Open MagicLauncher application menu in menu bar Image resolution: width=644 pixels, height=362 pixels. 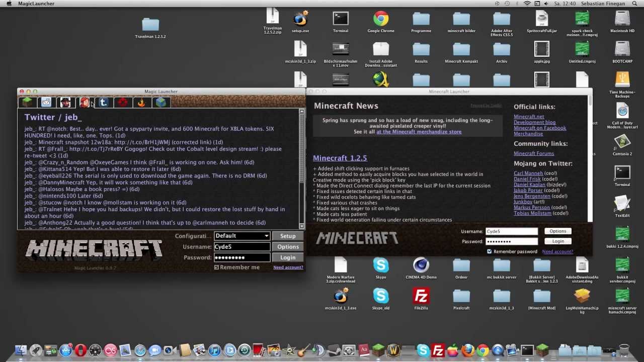(36, 4)
